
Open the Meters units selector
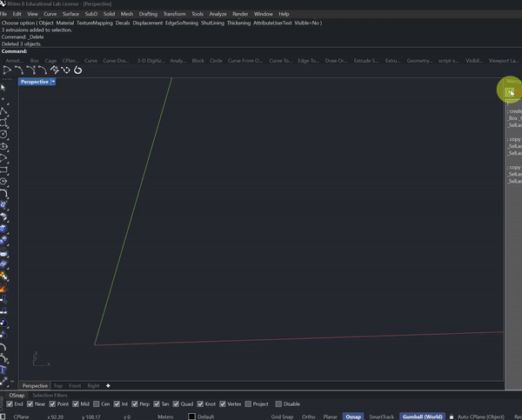tap(165, 417)
